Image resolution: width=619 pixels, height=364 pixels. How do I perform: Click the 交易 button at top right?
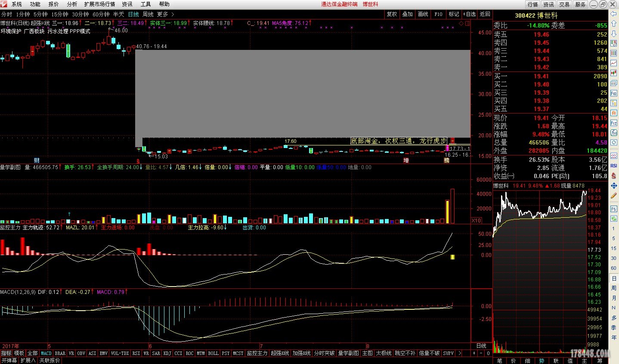[564, 4]
